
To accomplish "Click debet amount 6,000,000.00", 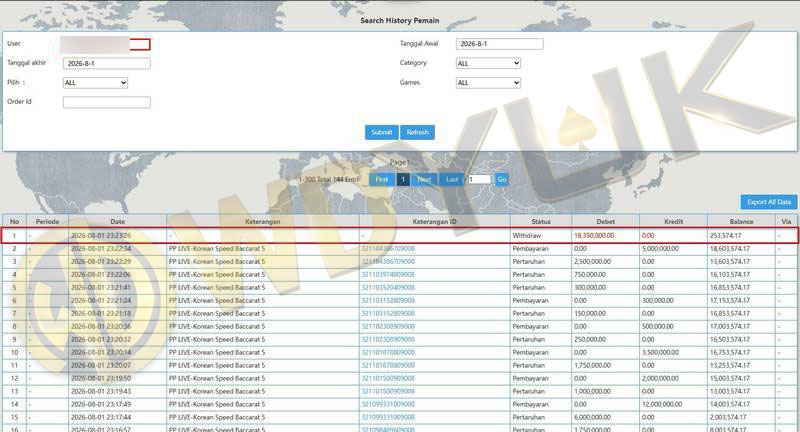I will tap(592, 417).
